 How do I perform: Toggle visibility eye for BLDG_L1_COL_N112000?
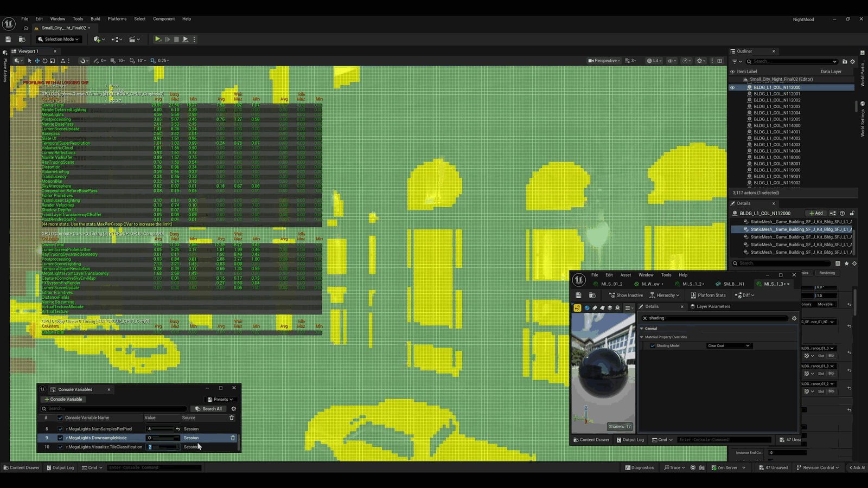732,87
